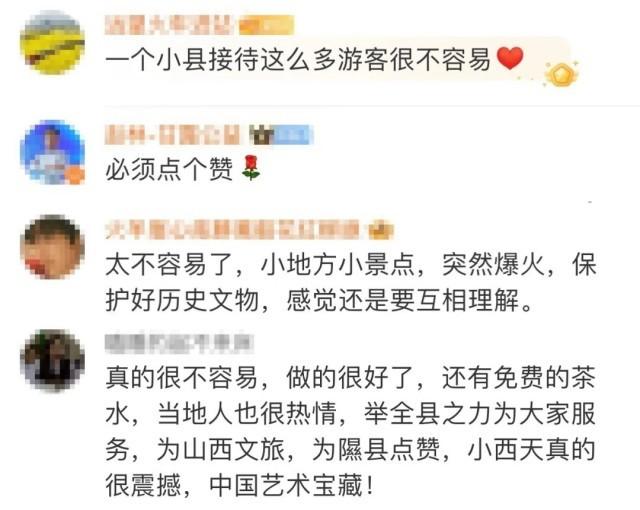
Task: Click the orange level badge beside the first username
Action: (266, 25)
